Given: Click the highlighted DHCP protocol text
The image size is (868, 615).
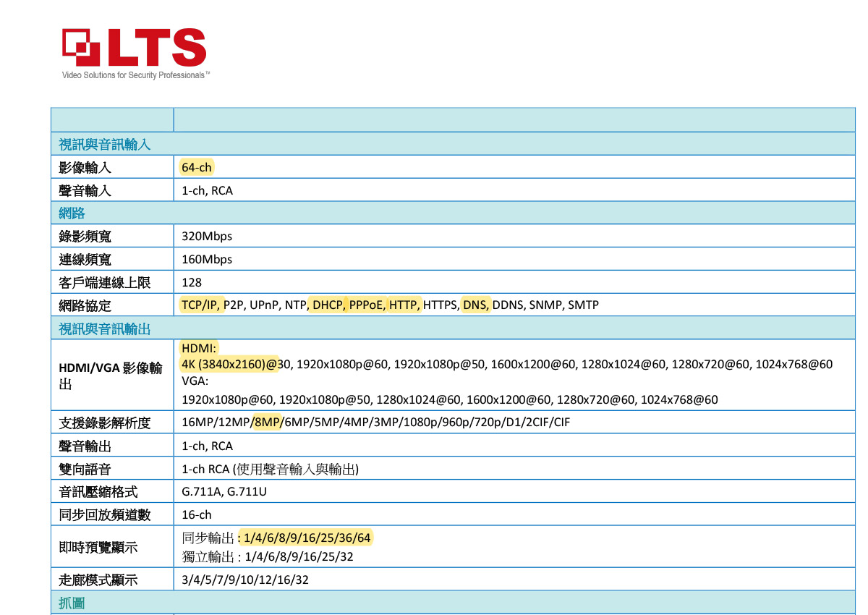Looking at the screenshot, I should [x=328, y=305].
